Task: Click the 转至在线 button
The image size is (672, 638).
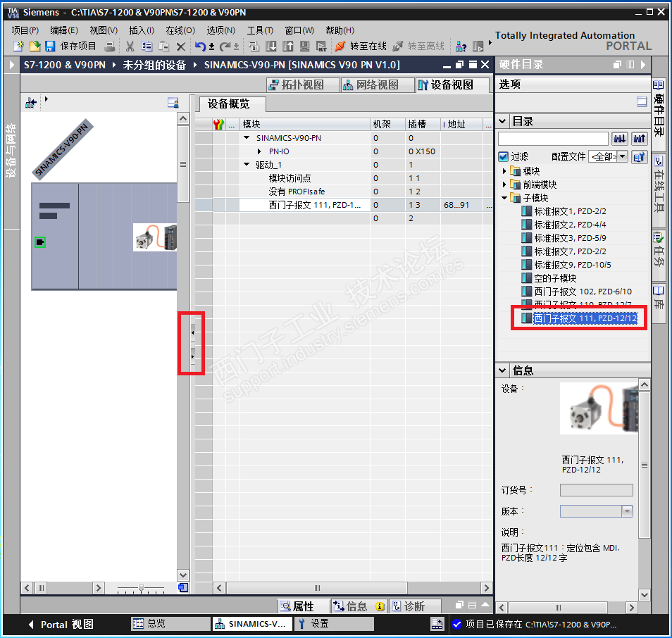Action: 361,46
